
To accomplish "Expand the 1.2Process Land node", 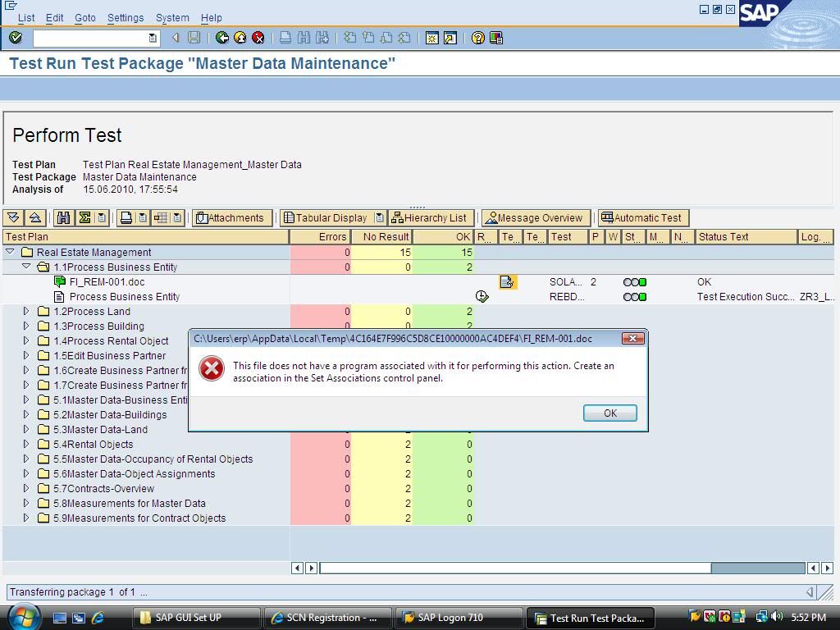I will click(x=25, y=311).
